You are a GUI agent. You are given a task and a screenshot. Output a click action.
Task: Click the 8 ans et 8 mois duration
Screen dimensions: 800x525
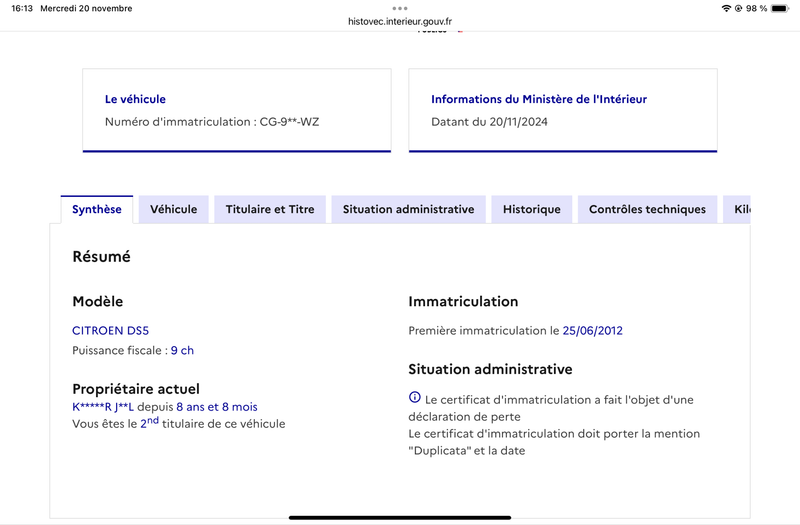(217, 407)
